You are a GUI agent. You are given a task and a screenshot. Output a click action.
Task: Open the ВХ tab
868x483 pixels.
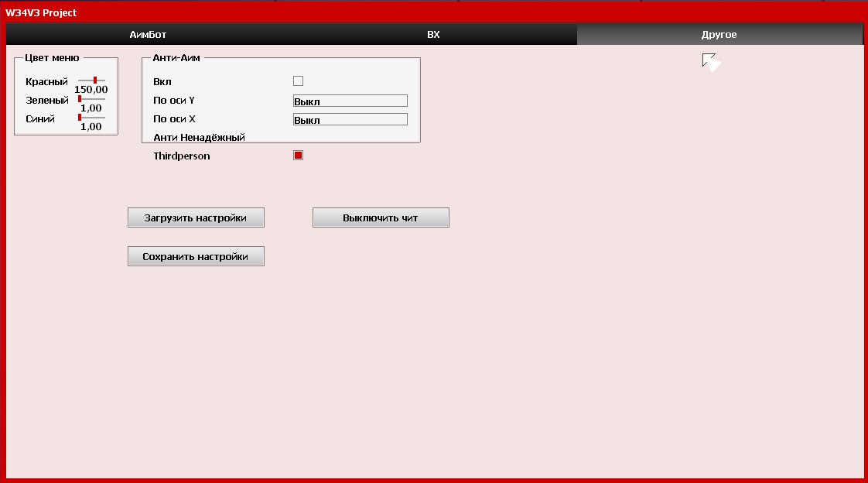[x=433, y=35]
